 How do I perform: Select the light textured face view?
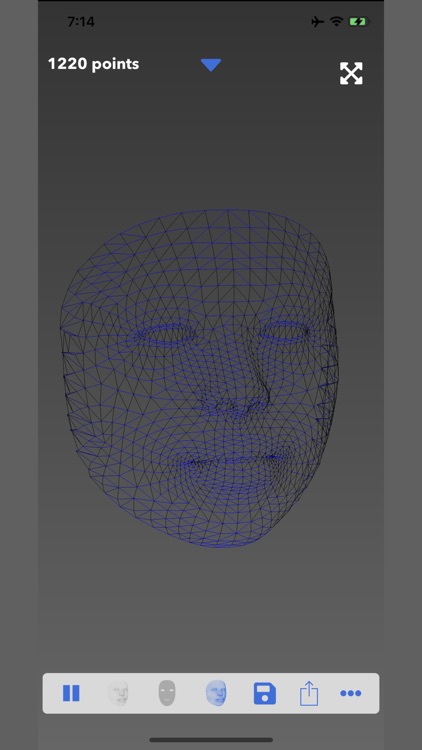118,693
